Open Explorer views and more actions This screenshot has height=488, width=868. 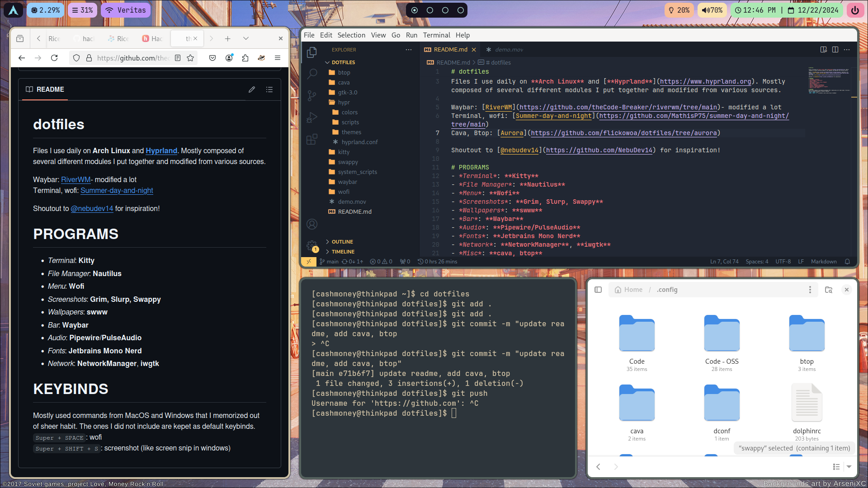click(x=409, y=50)
